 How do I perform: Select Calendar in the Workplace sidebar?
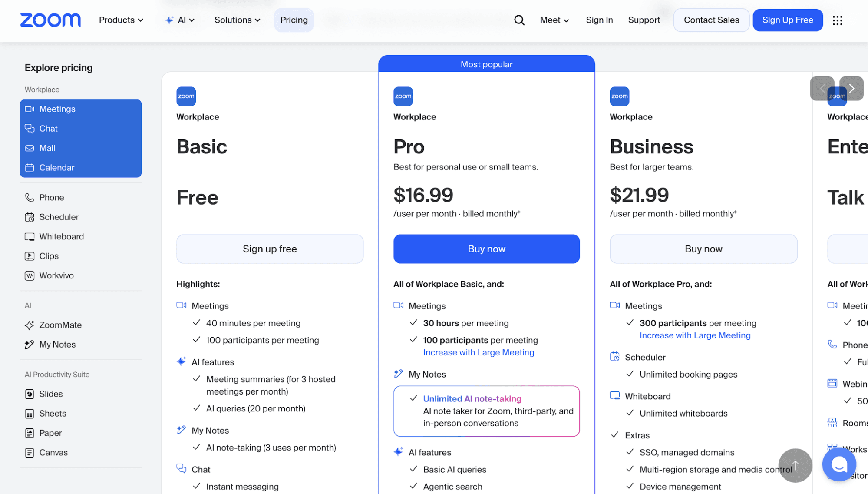[x=81, y=168]
